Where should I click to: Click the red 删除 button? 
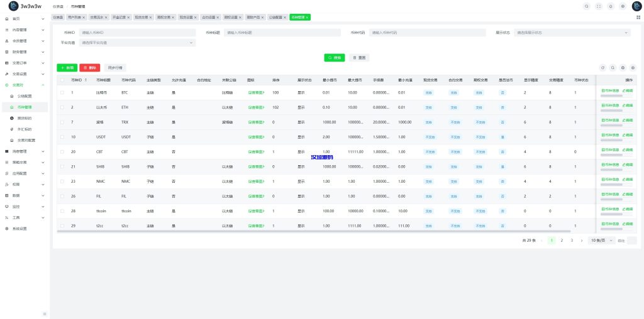pos(89,67)
